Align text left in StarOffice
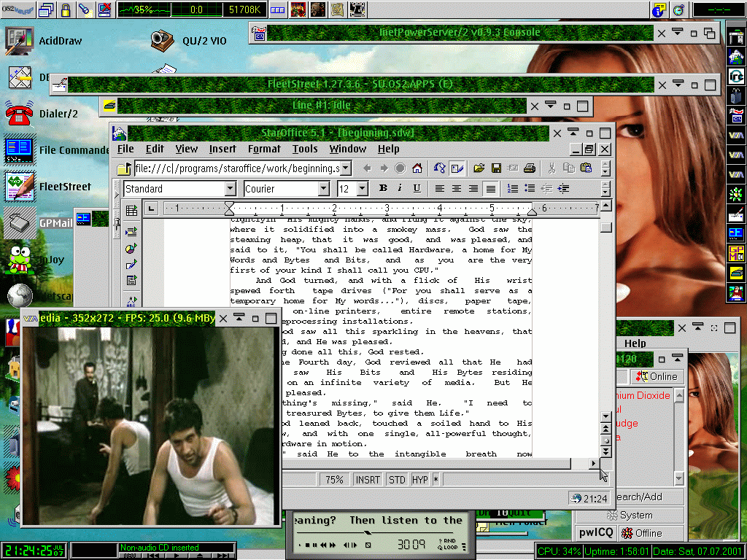 click(x=440, y=189)
